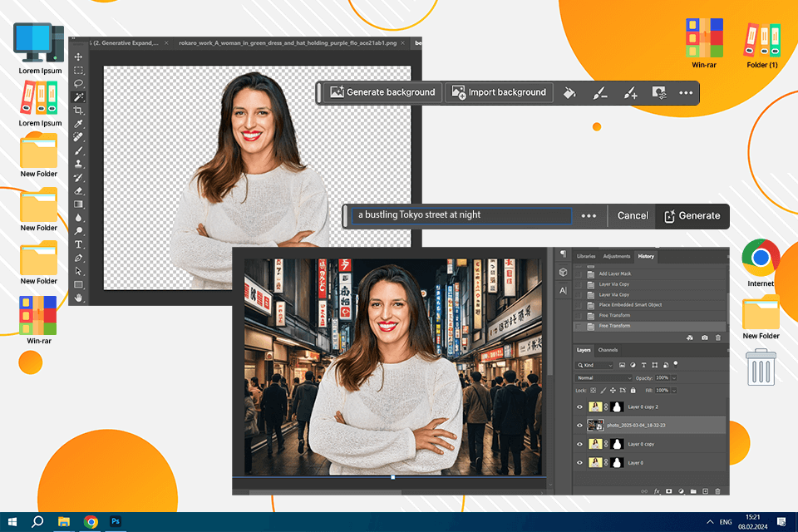The height and width of the screenshot is (532, 798).
Task: Click the Generate background button
Action: click(x=382, y=92)
